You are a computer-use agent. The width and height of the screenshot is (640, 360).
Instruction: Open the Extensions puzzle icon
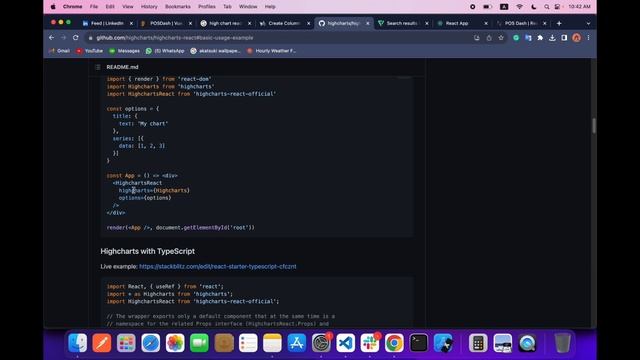pyautogui.click(x=540, y=38)
